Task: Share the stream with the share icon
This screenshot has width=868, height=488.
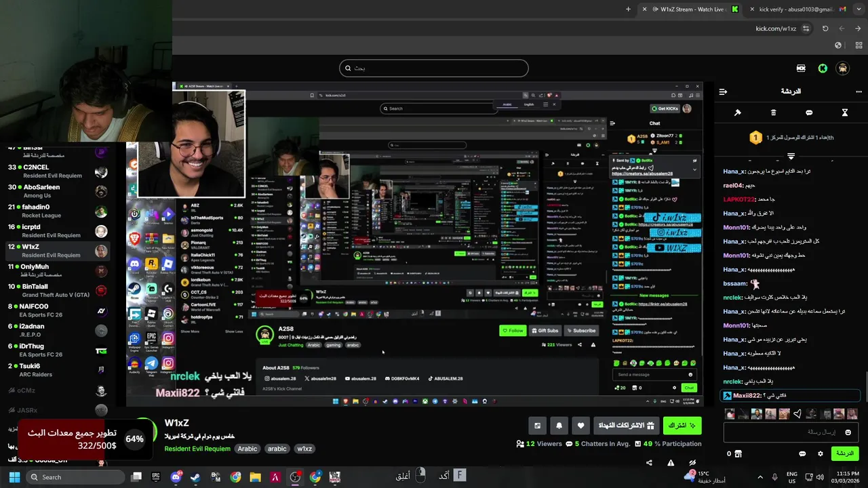Action: click(x=649, y=463)
